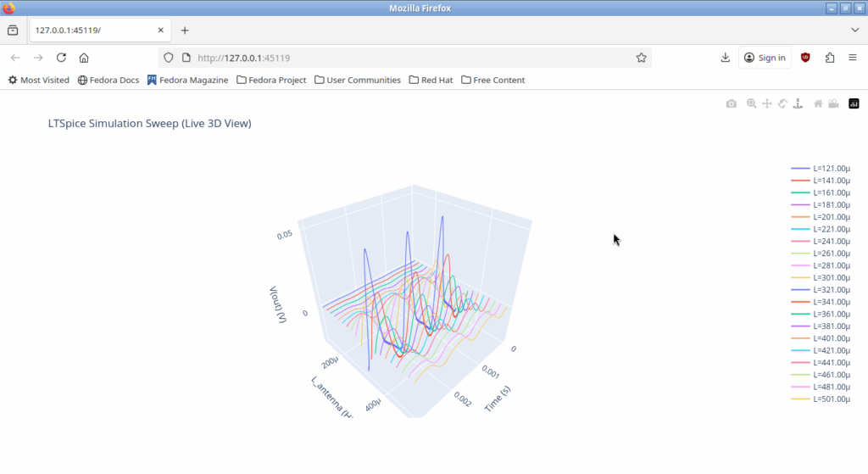Enable orbital rotation mode

tap(783, 103)
